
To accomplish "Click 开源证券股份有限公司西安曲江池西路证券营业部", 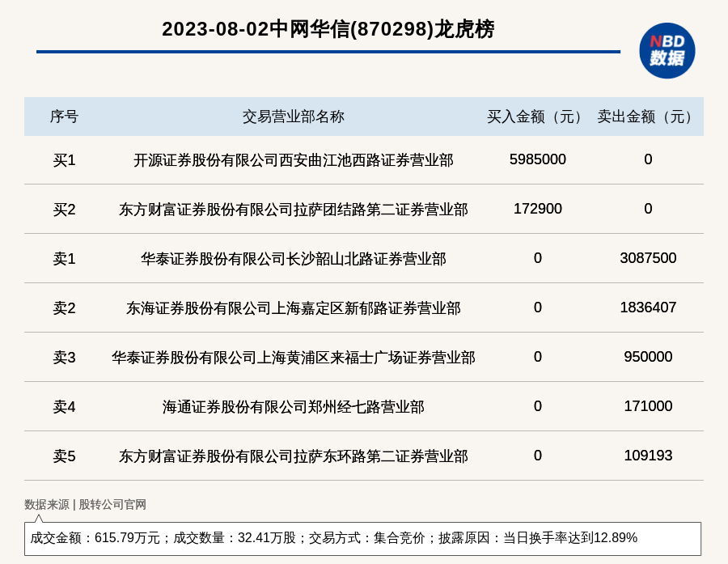I will coord(294,160).
